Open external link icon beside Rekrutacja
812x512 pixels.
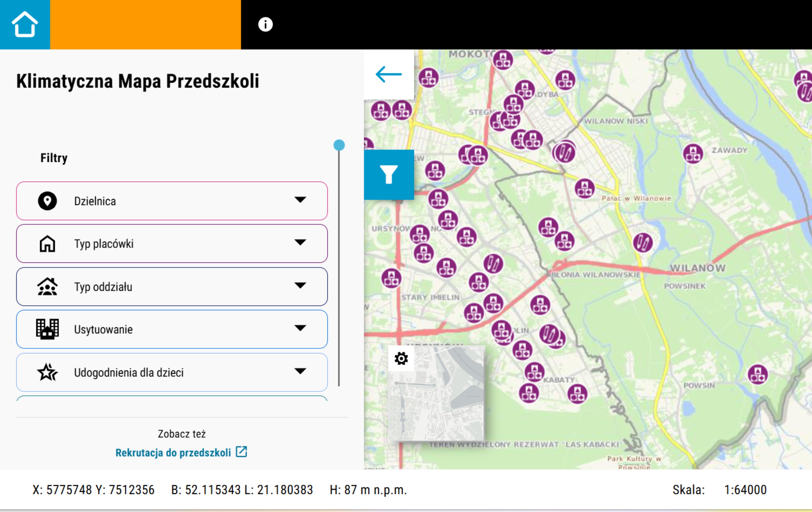pyautogui.click(x=241, y=452)
